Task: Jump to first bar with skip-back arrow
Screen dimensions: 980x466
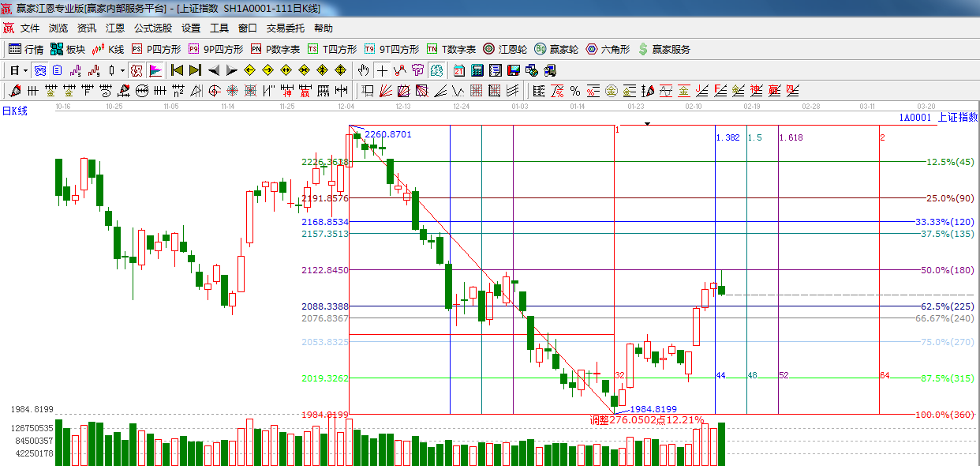Action: (177, 70)
